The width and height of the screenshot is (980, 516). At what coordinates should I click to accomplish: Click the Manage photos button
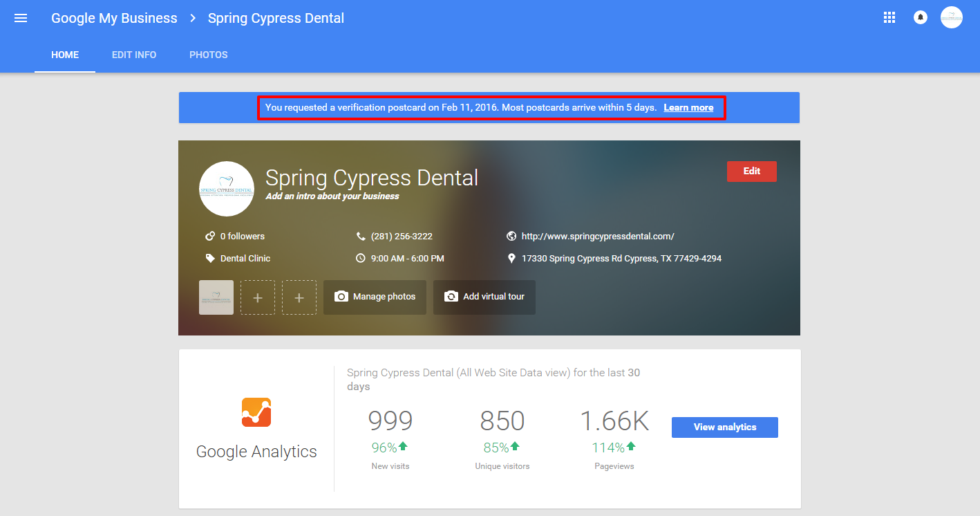coord(375,297)
